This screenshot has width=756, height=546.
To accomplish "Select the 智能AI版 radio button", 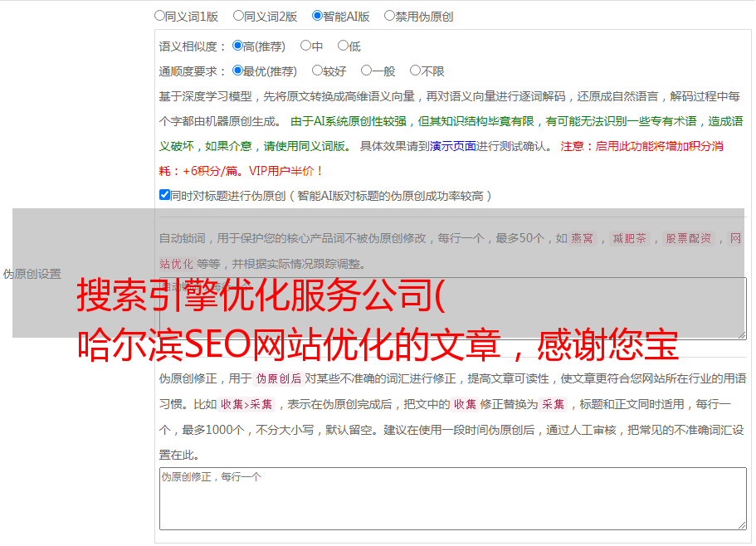I will pyautogui.click(x=318, y=16).
